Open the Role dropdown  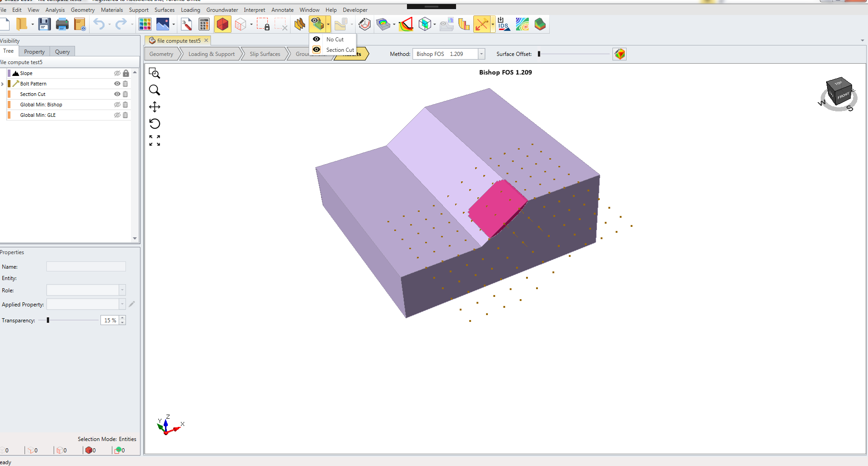(x=122, y=290)
